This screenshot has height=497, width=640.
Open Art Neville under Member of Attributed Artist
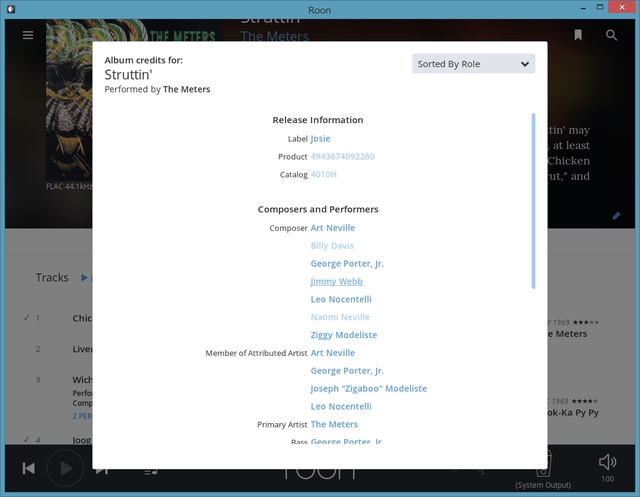pyautogui.click(x=333, y=353)
